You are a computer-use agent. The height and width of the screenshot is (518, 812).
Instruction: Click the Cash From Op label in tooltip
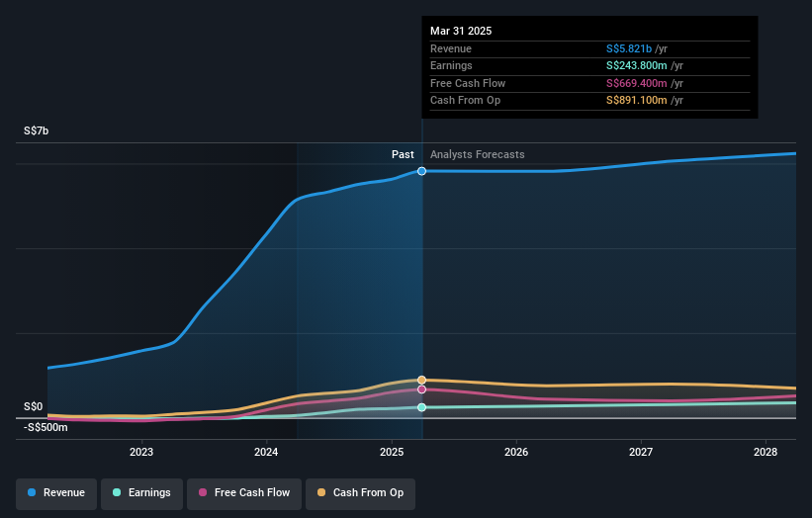point(466,101)
